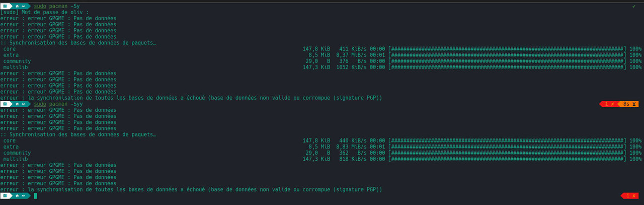Click the '376' B/s speed of the community row
The image size is (644, 205).
(x=344, y=61)
